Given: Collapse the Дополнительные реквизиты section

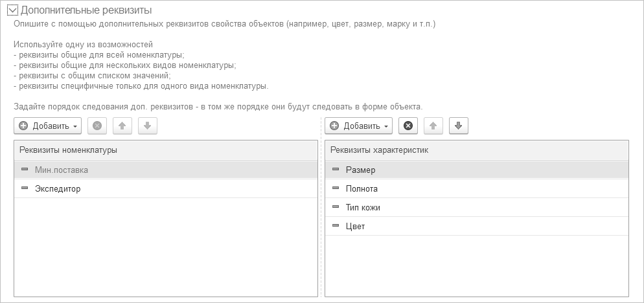Looking at the screenshot, I should click(x=12, y=10).
